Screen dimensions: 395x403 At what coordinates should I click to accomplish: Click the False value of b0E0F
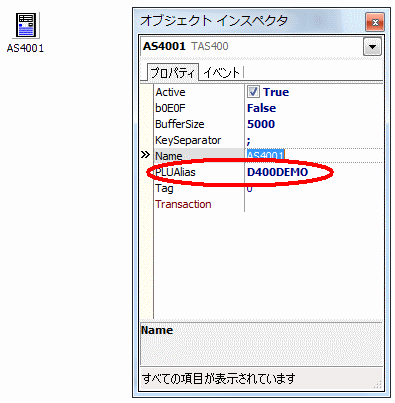[261, 108]
